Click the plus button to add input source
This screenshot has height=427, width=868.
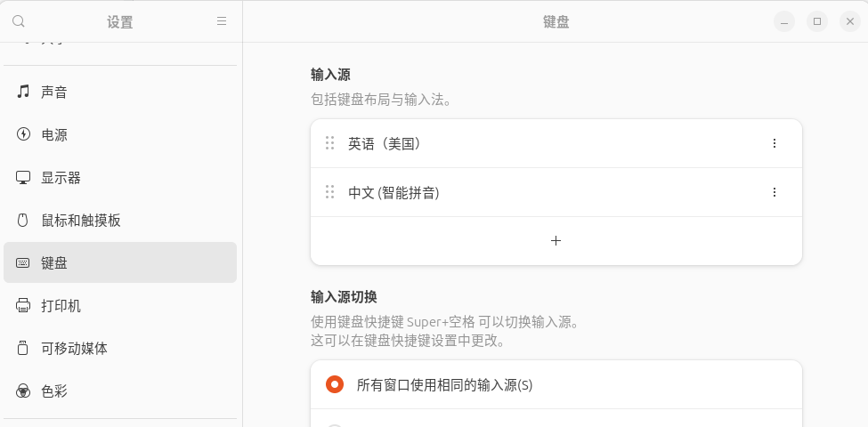[556, 240]
